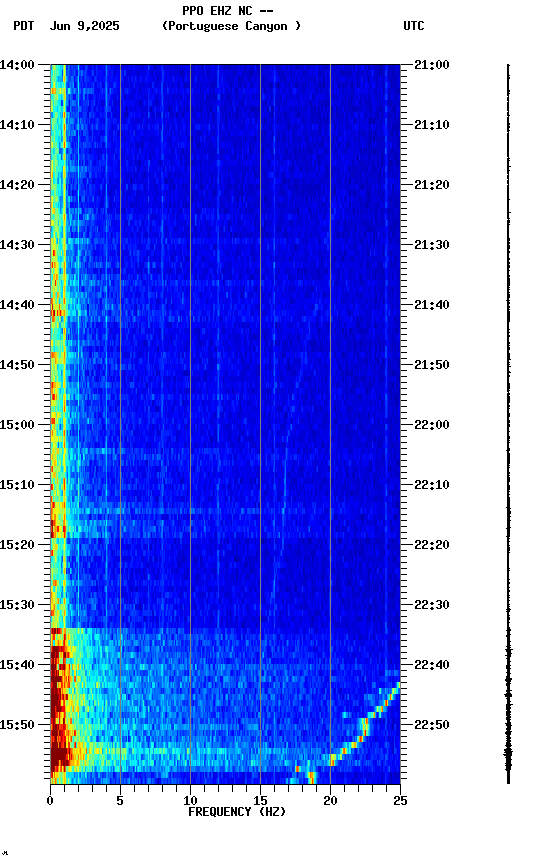Click the 15:40 PDT time label
The width and height of the screenshot is (552, 864).
click(17, 665)
